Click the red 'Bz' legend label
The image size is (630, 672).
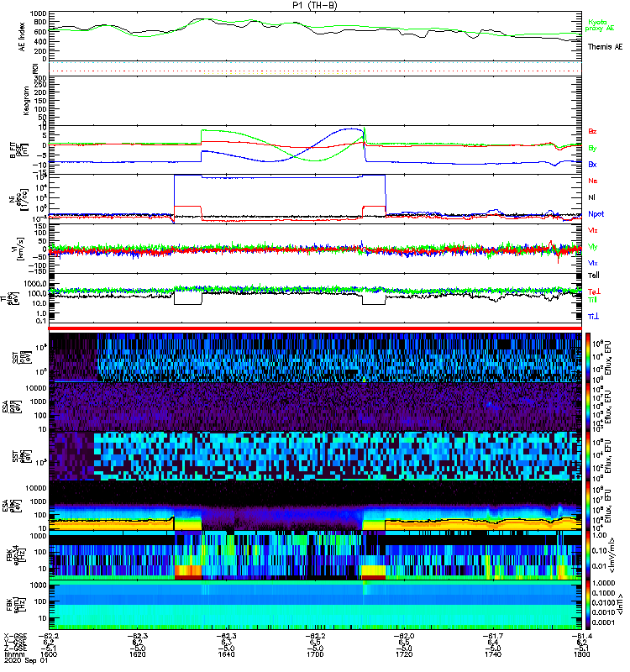coord(592,131)
